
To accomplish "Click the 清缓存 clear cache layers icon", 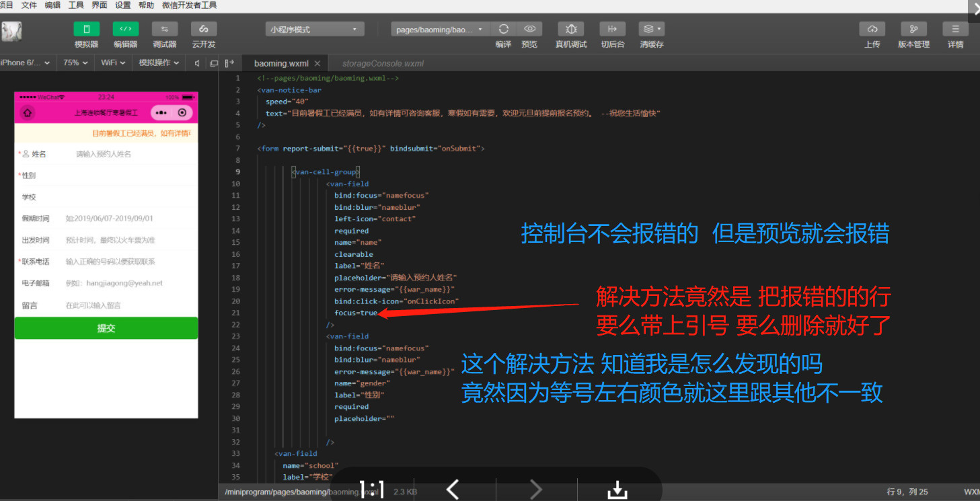I will (x=652, y=29).
